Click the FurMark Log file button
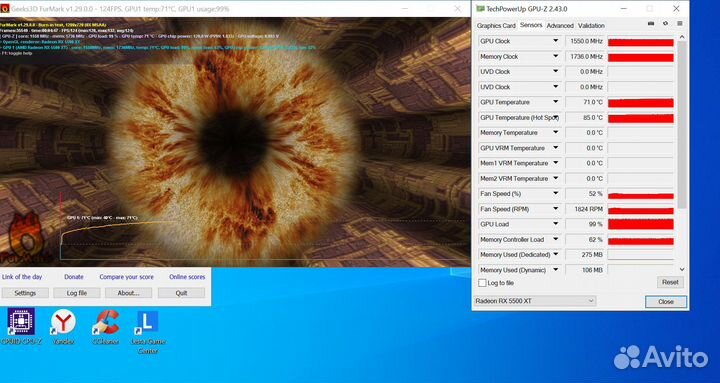 click(77, 293)
